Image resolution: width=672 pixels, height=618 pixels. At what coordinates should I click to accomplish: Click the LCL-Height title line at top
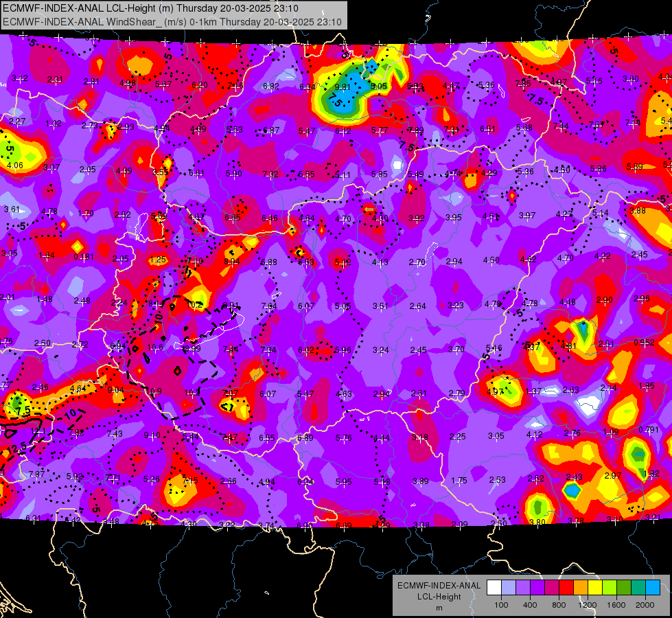(x=150, y=8)
